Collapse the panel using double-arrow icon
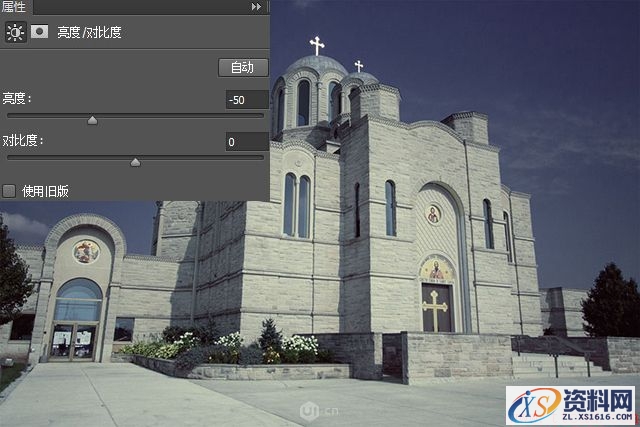The image size is (640, 427). coord(257,6)
